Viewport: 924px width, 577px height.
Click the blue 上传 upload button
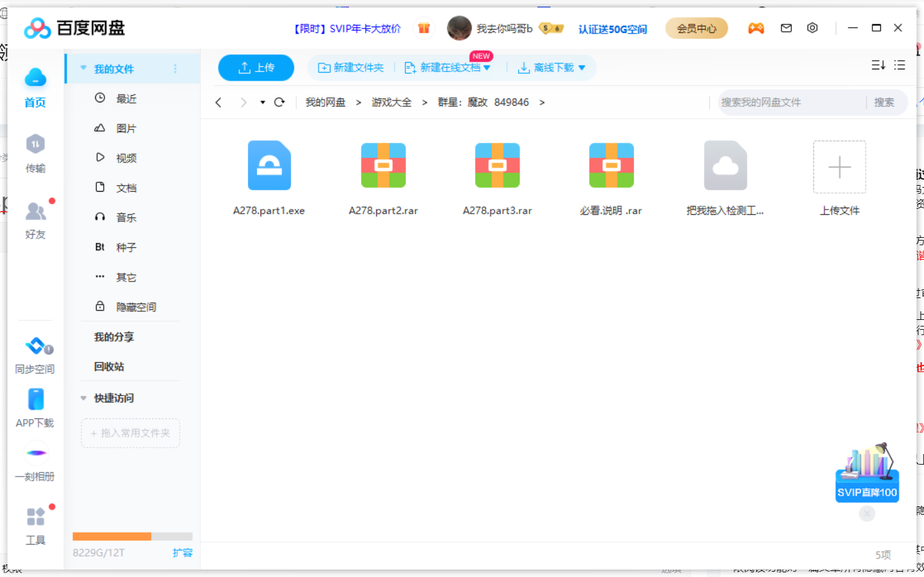(256, 67)
